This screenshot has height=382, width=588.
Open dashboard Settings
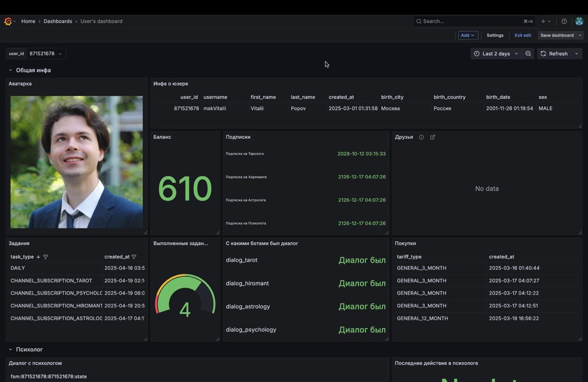[x=495, y=35]
